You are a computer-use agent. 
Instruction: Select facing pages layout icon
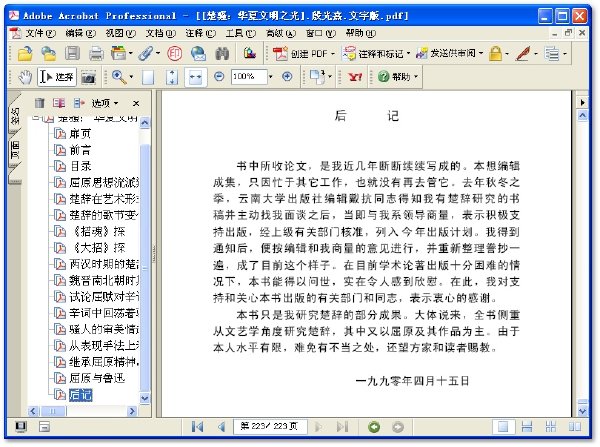574,426
